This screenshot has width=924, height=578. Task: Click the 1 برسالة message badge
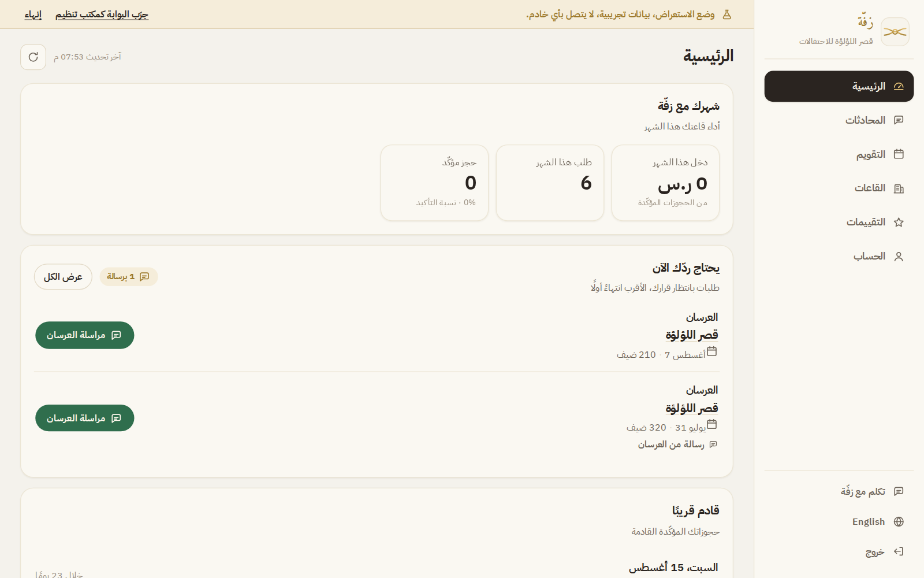coord(128,277)
